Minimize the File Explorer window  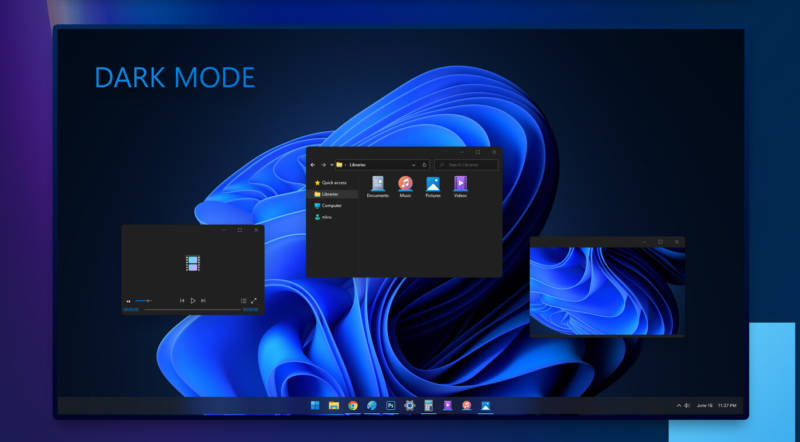tap(462, 152)
